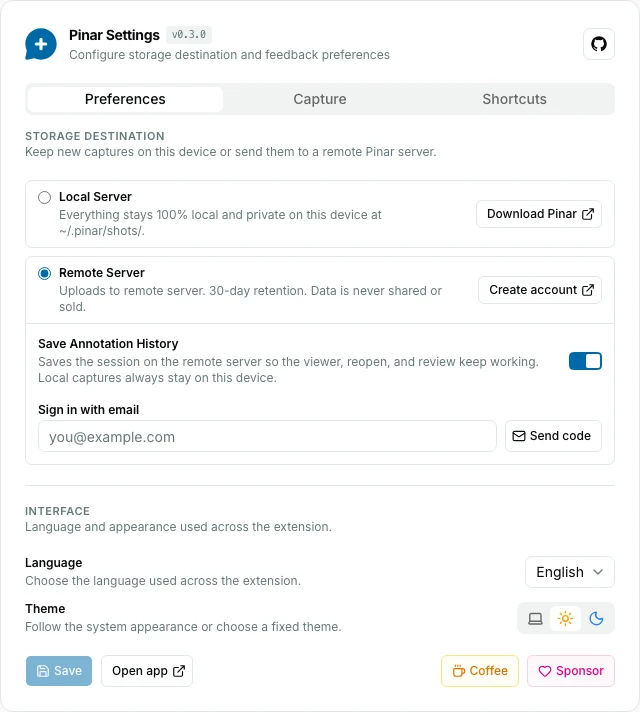The height and width of the screenshot is (712, 640).
Task: Click the Pinar Settings title
Action: 114,35
